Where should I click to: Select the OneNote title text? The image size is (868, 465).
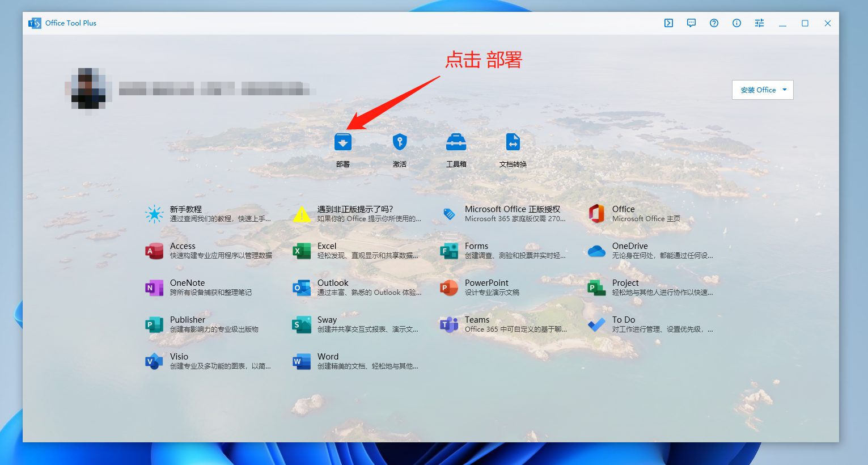(x=187, y=283)
